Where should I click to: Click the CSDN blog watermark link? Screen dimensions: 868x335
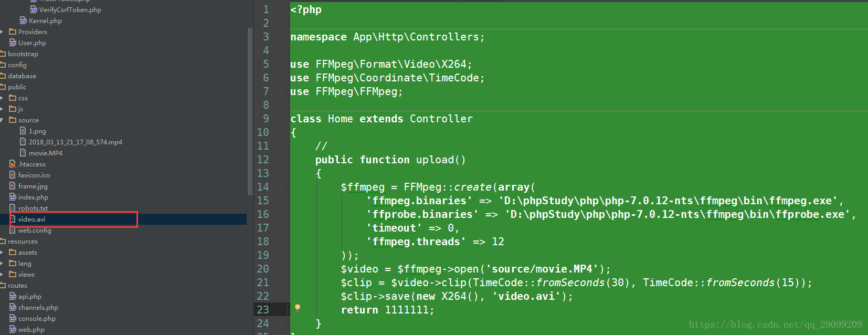776,324
